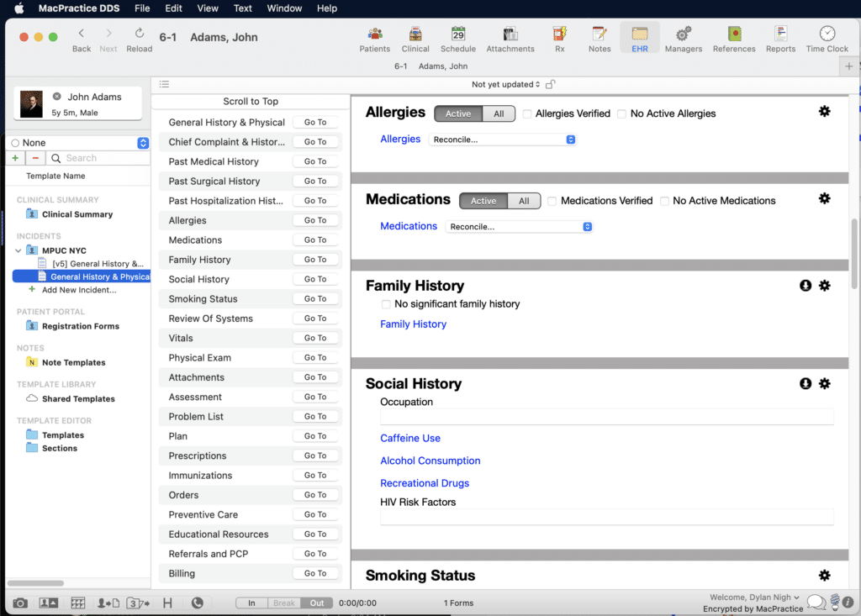Click the Social History gear icon
Viewport: 861px width, 616px height.
click(824, 383)
